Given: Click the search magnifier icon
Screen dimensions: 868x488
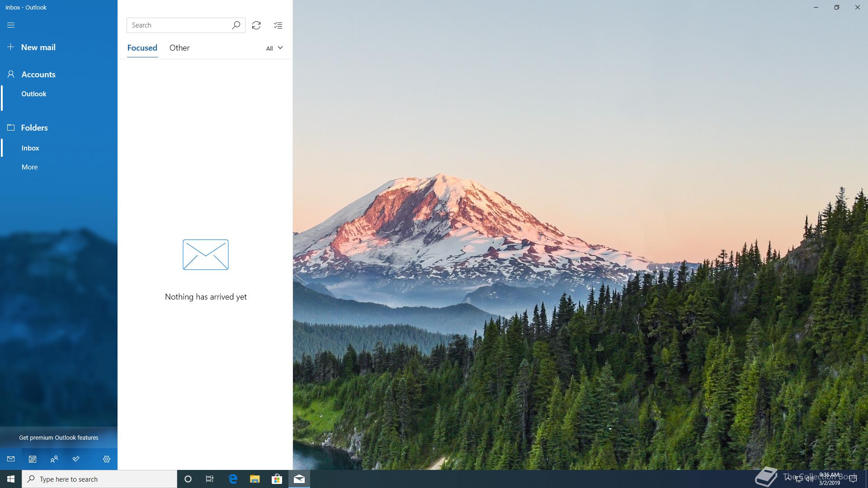Looking at the screenshot, I should point(236,25).
